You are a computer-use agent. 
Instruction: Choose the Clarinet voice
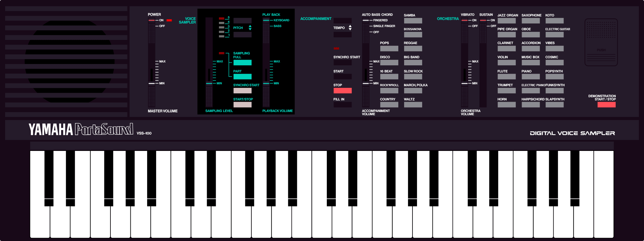(x=507, y=49)
